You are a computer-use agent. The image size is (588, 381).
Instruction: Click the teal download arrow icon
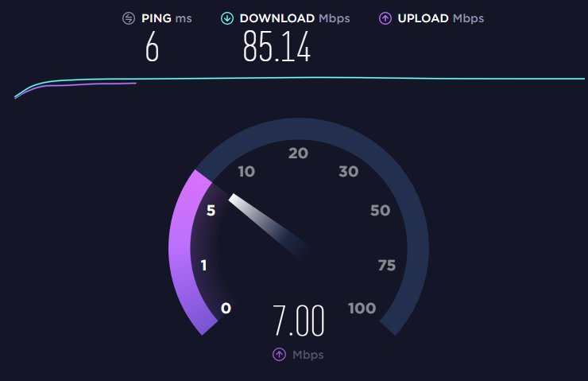(x=227, y=18)
